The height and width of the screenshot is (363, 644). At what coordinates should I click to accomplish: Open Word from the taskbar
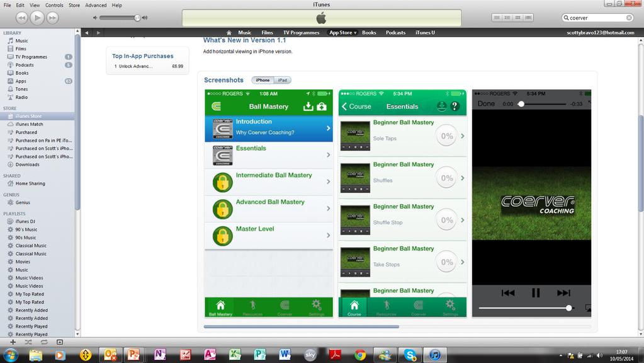(285, 355)
